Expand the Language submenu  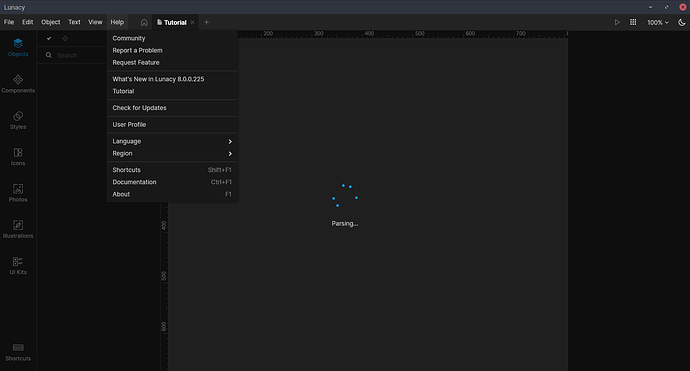pos(172,141)
